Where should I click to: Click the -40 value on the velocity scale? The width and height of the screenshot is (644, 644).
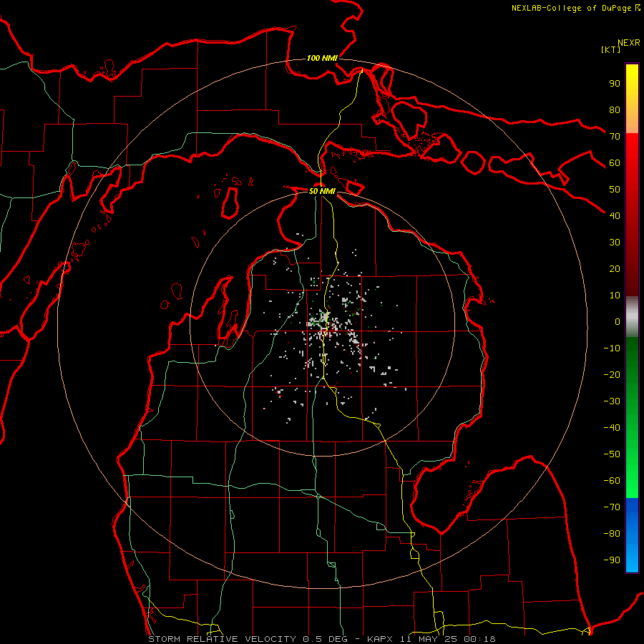coord(612,428)
